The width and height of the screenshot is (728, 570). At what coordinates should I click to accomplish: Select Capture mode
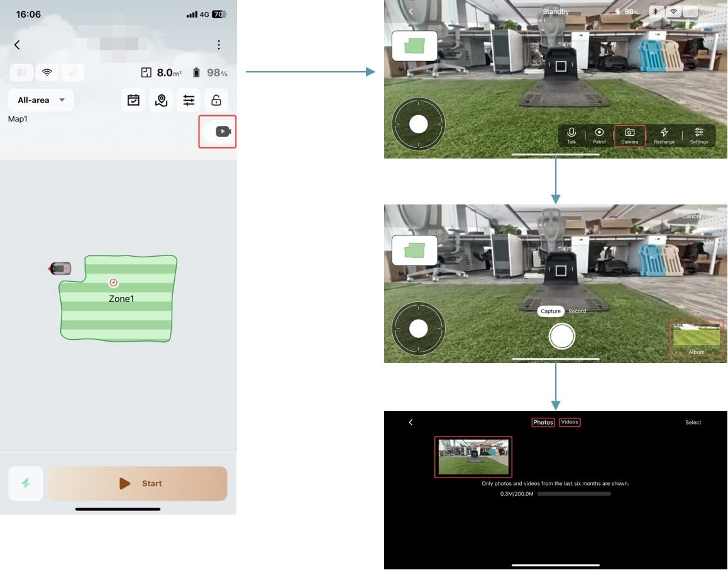550,311
